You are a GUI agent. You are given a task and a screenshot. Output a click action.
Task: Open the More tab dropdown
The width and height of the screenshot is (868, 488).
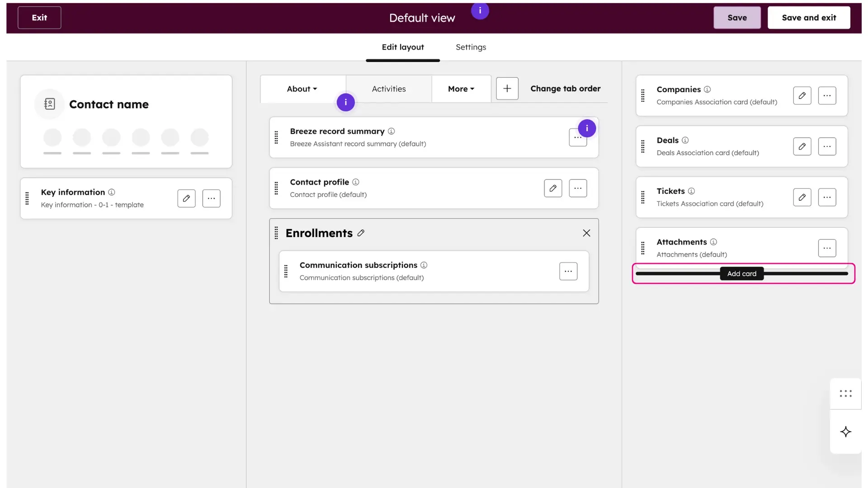460,89
